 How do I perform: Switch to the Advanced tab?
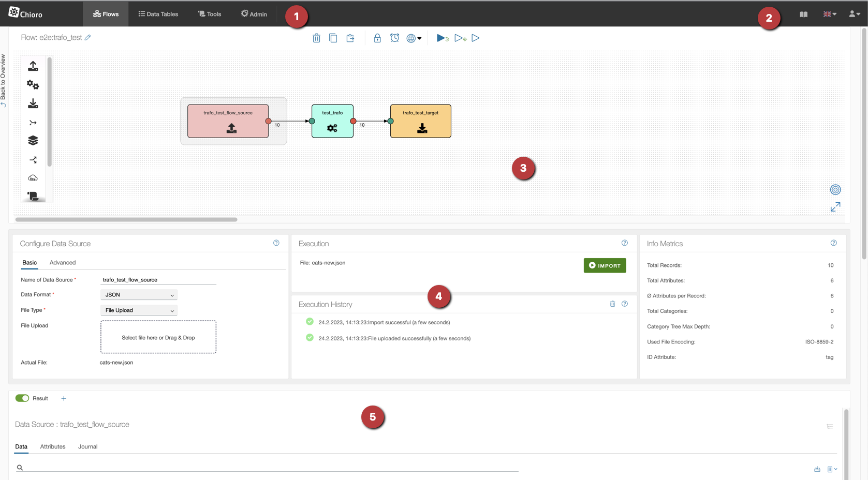pos(63,263)
